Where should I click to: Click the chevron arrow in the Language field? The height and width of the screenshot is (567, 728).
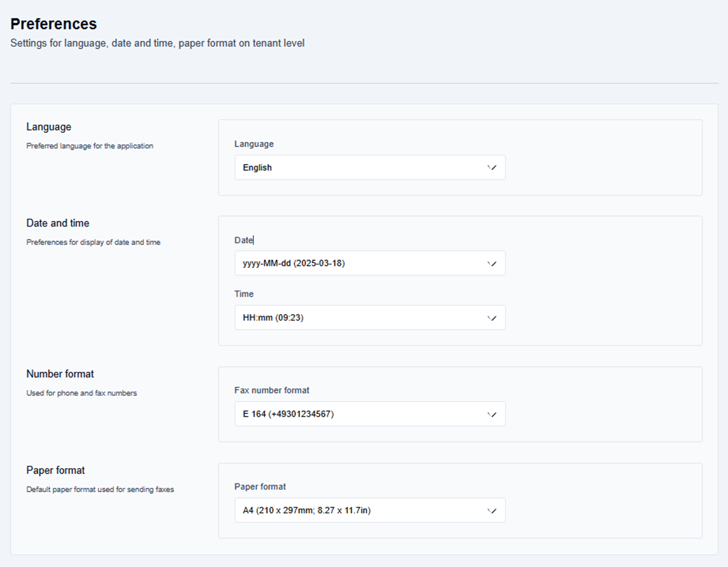pos(492,168)
